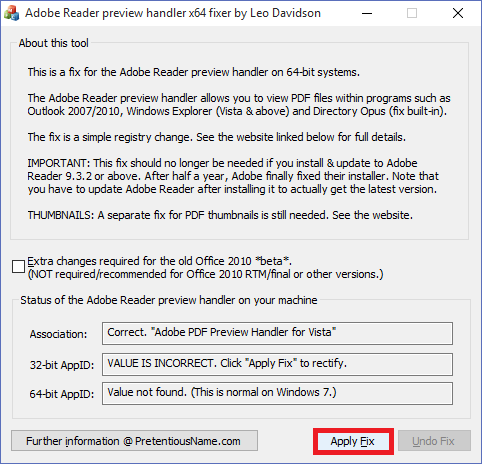482x464 pixels.
Task: Click the '32-bit AppID:' label
Action: (x=62, y=365)
